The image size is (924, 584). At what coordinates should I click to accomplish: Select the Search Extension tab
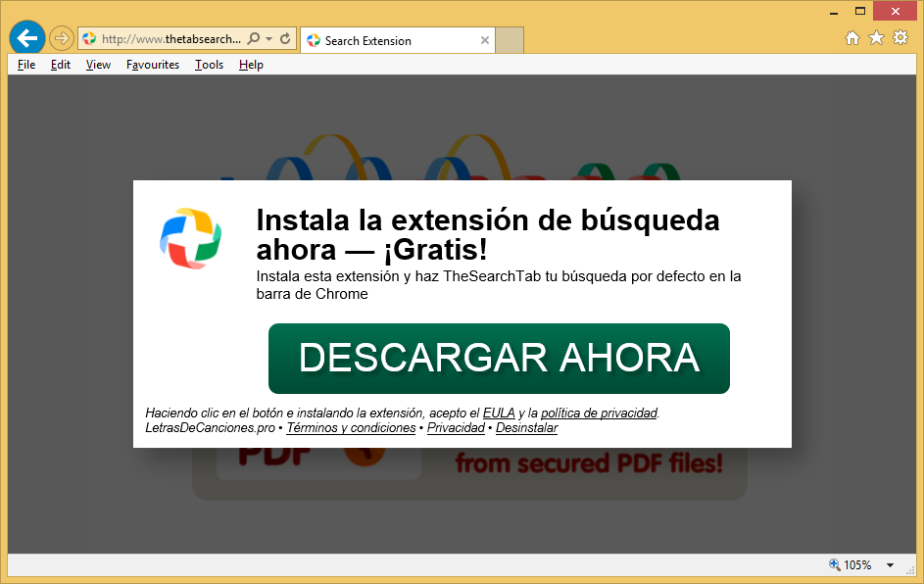point(387,40)
